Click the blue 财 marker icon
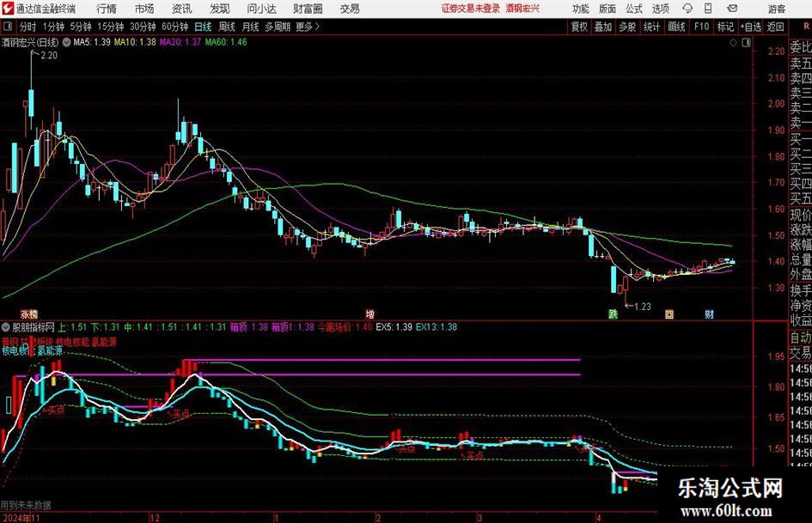Screen dimensions: 812x523 (x=710, y=313)
